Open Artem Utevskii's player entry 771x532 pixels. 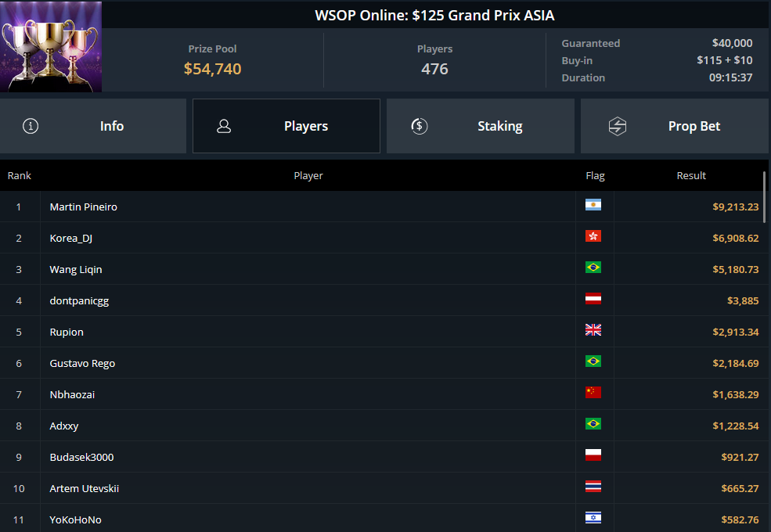[84, 488]
